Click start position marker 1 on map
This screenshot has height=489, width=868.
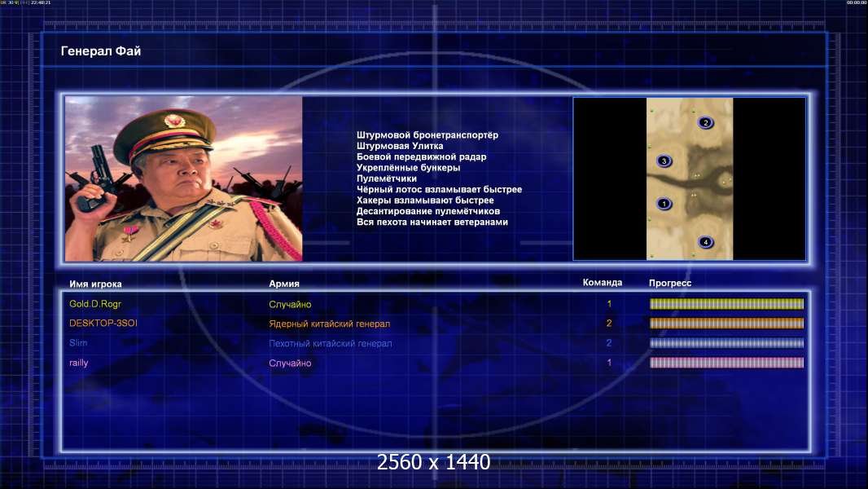(x=664, y=204)
